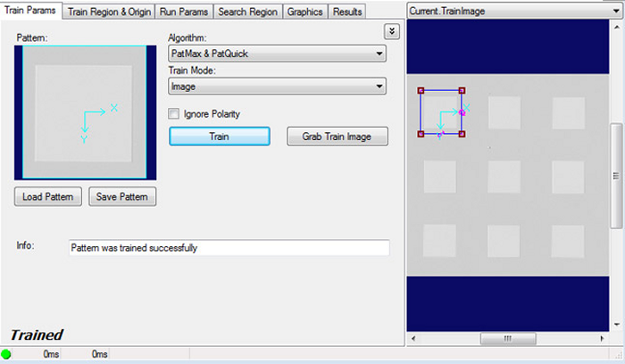The image size is (625, 364).
Task: Open the Algorithm dropdown
Action: click(277, 54)
